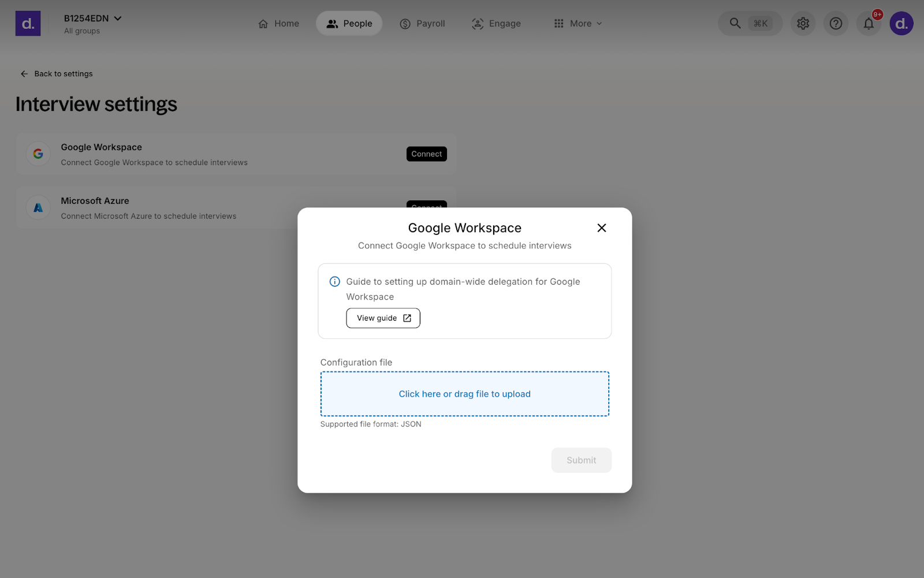
Task: Open the Engage section
Action: [496, 24]
